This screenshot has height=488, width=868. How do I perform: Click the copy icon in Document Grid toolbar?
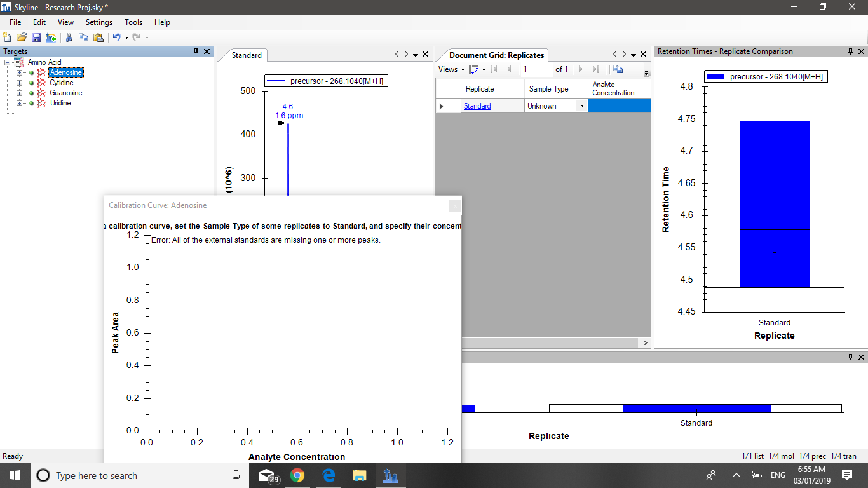point(618,69)
